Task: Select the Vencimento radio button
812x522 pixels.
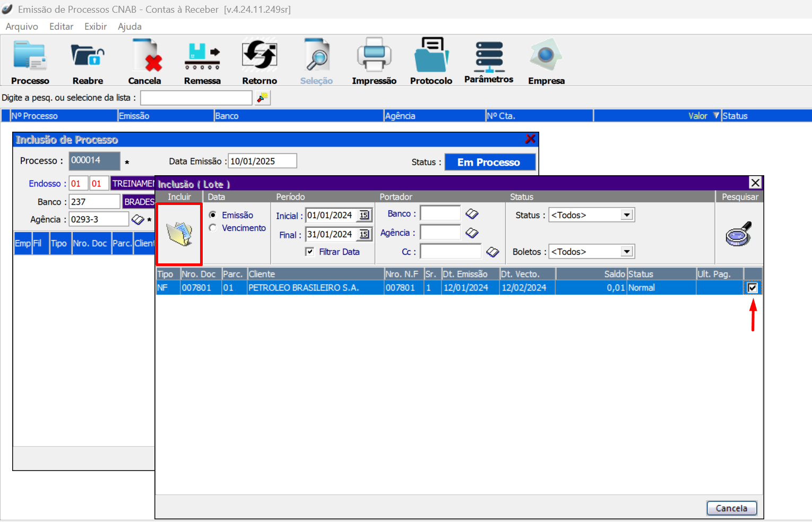Action: click(x=213, y=228)
